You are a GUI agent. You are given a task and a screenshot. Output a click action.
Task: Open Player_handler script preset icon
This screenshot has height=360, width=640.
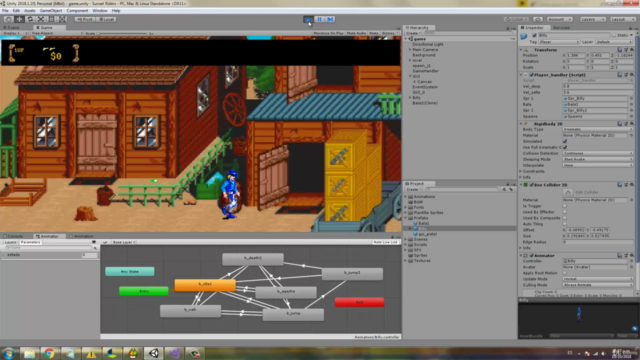pyautogui.click(x=626, y=75)
